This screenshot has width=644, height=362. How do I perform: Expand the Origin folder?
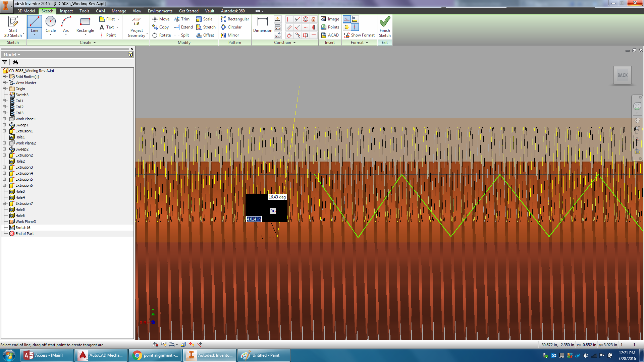point(4,88)
